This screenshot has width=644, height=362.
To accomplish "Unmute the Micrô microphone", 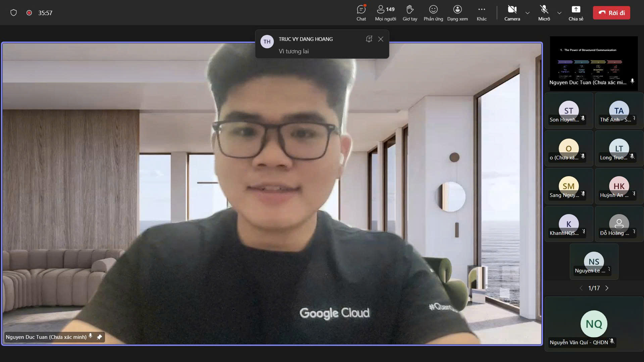I will coord(544,13).
